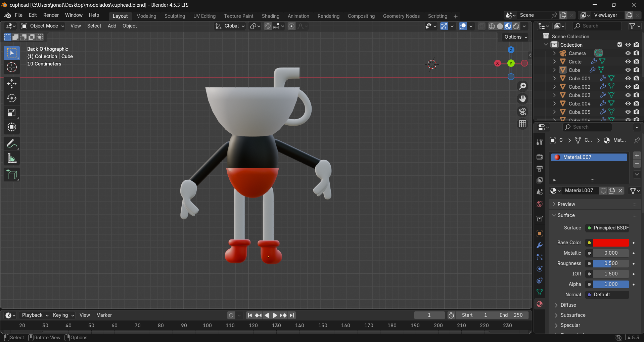
Task: Click the Options button in viewport header
Action: 515,37
